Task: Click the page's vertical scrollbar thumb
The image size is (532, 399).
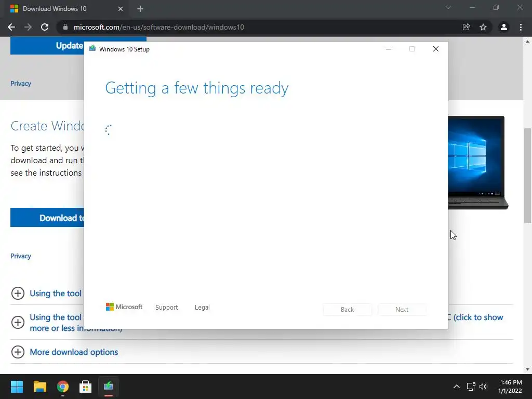Action: pos(527,176)
